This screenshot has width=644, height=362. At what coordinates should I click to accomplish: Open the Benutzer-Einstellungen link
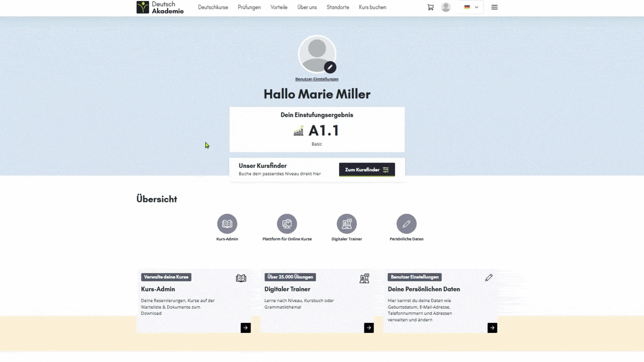pos(316,79)
